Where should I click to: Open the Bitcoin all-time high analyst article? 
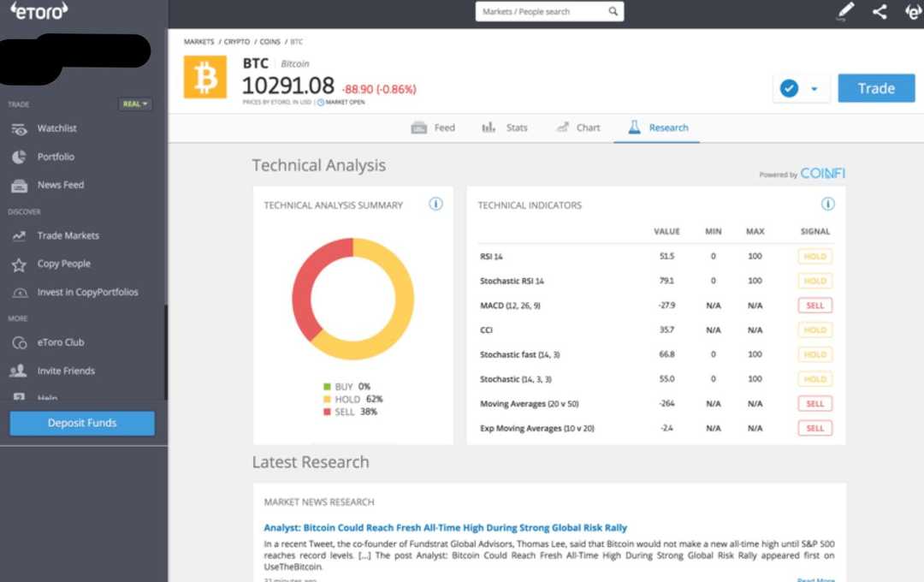pyautogui.click(x=446, y=527)
